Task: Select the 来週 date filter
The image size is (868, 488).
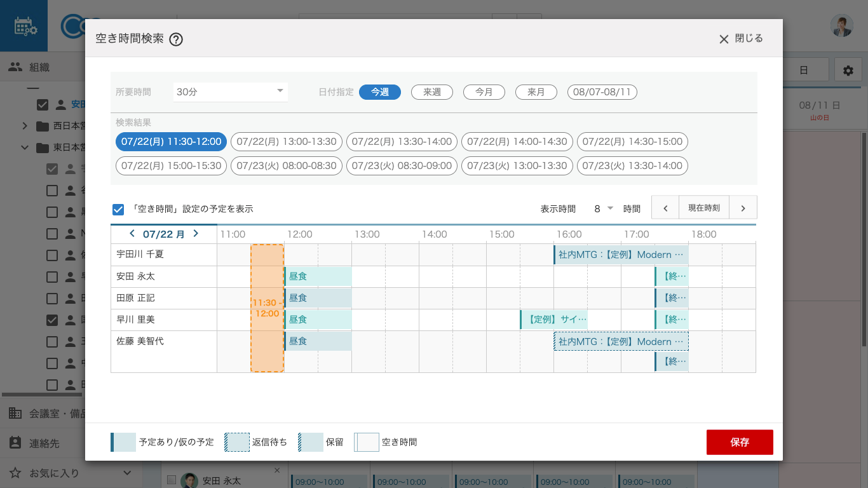Action: coord(431,92)
